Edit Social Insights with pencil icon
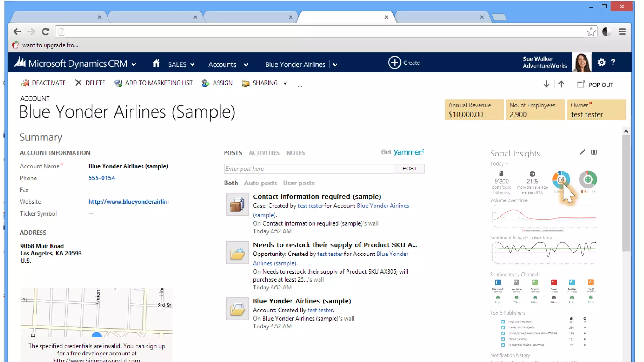The image size is (644, 362). (x=582, y=152)
